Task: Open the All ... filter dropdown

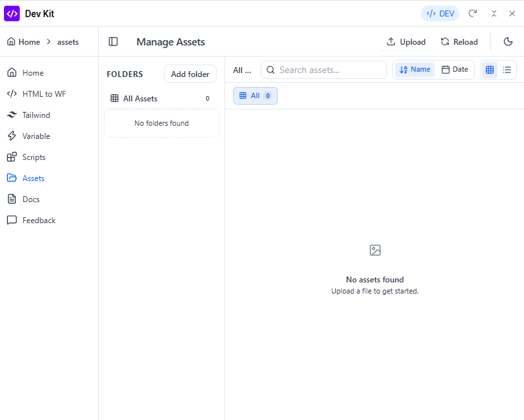Action: click(x=242, y=70)
